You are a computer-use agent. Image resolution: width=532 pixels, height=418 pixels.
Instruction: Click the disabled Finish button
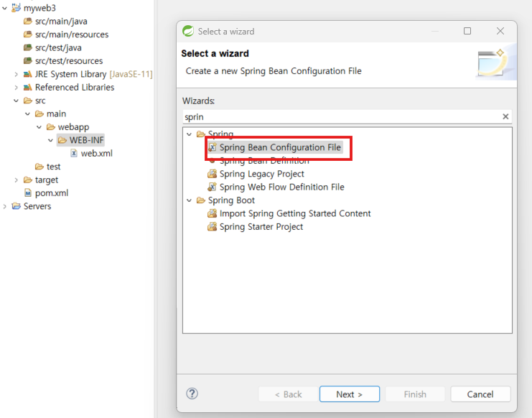[x=415, y=394]
